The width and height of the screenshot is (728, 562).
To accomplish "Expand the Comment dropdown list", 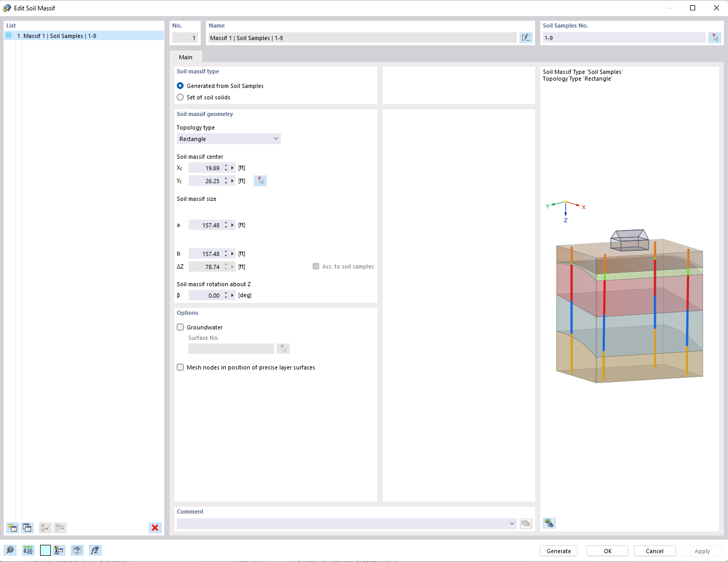I will coord(512,523).
